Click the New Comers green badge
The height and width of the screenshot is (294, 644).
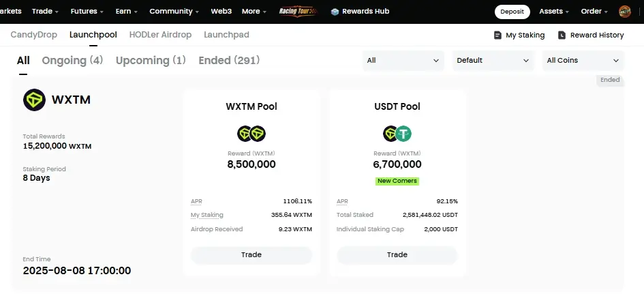pos(397,181)
